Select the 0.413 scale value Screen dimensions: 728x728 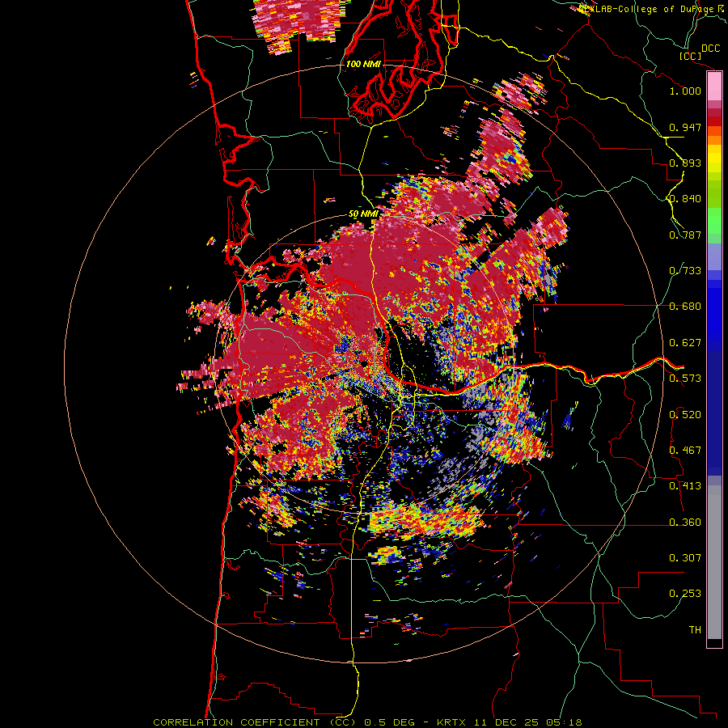point(685,486)
